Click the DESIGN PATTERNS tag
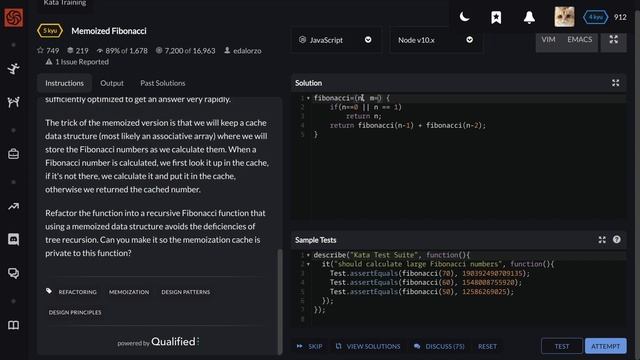640x360 pixels. pyautogui.click(x=186, y=292)
